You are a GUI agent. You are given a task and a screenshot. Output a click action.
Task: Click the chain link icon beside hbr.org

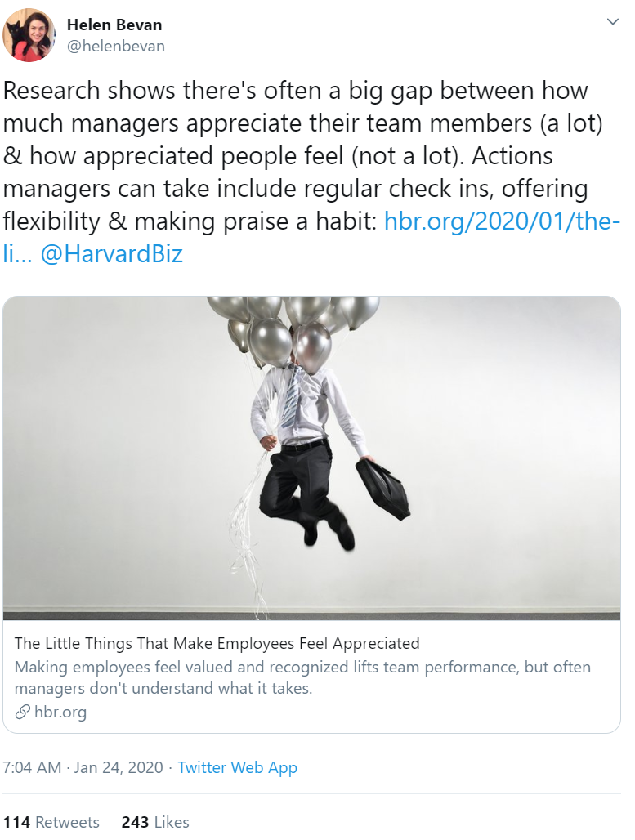22,713
